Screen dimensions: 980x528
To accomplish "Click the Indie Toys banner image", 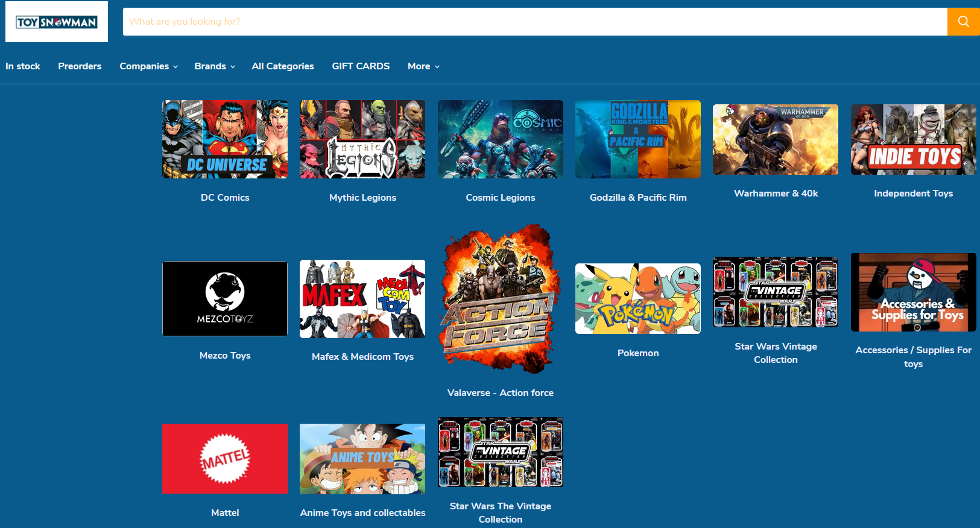I will pos(914,139).
